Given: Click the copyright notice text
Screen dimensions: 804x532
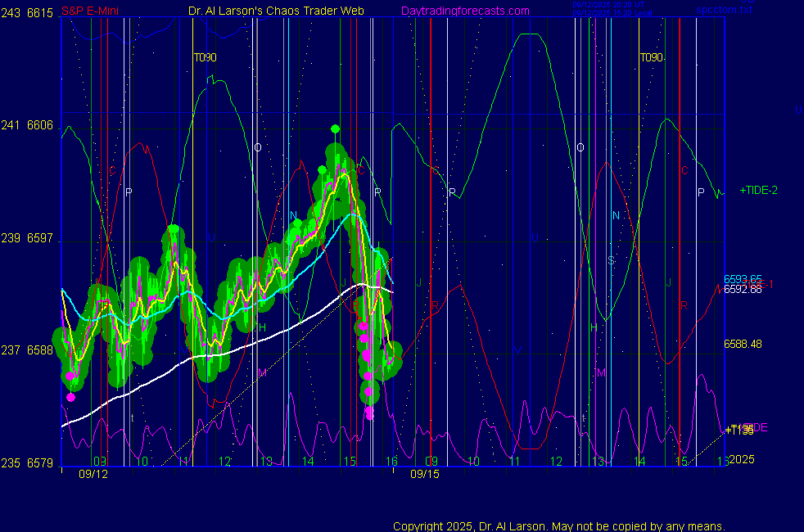Looking at the screenshot, I should click(559, 526).
